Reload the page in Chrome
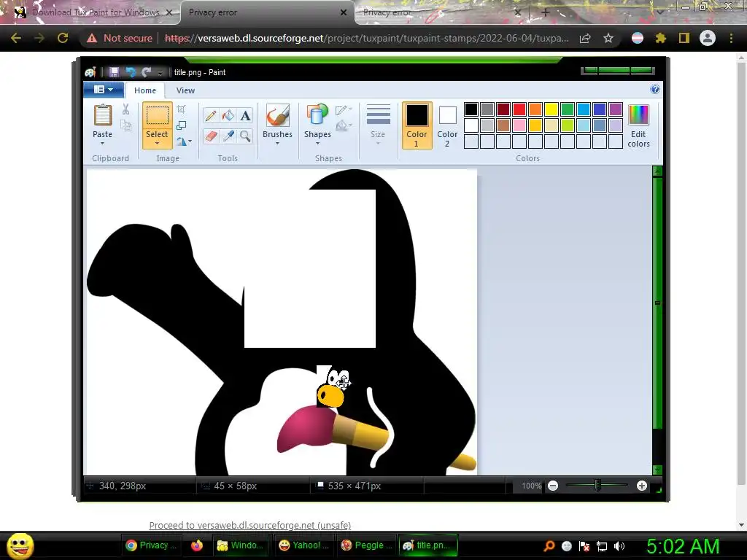Viewport: 747px width, 560px height. pos(63,38)
